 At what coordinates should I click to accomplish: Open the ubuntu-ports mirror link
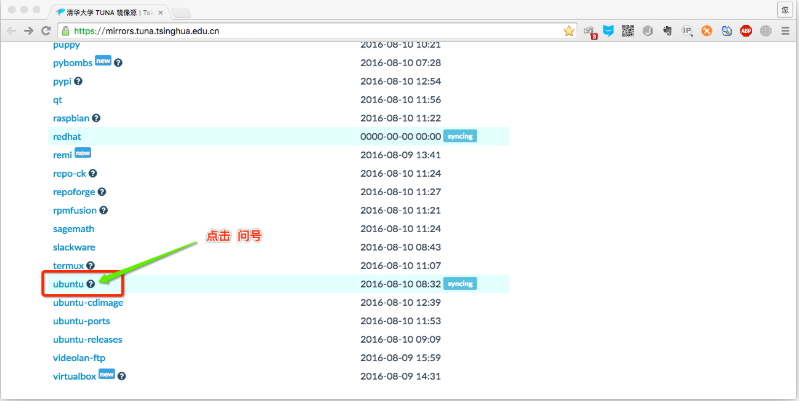click(x=82, y=321)
